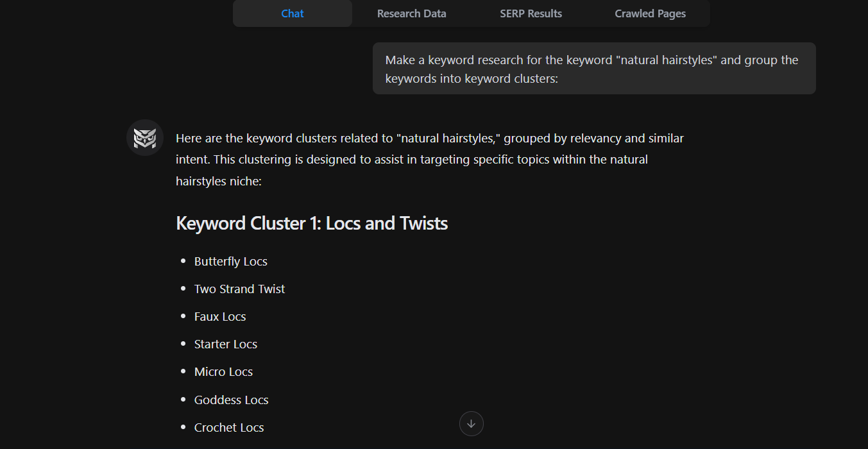Click the circular down-arrow to jump to bottom
Screen dimensions: 868x449
(x=471, y=423)
